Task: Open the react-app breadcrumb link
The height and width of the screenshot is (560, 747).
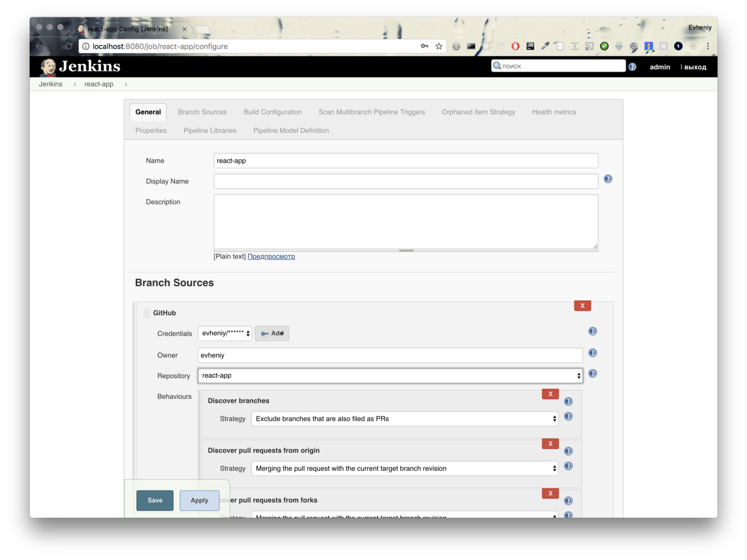Action: 99,84
